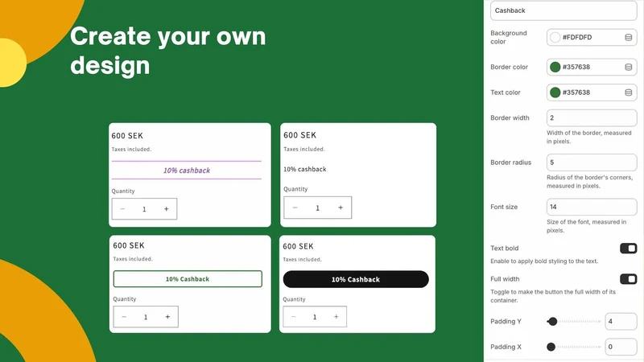Click quantity value in purple cashback card
The width and height of the screenshot is (644, 362).
(x=144, y=209)
